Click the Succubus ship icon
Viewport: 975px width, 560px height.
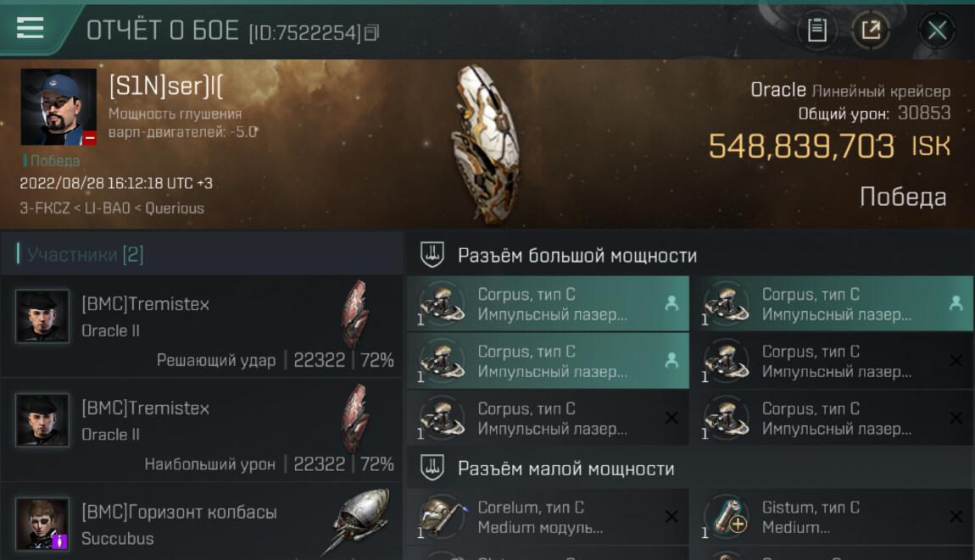click(359, 522)
